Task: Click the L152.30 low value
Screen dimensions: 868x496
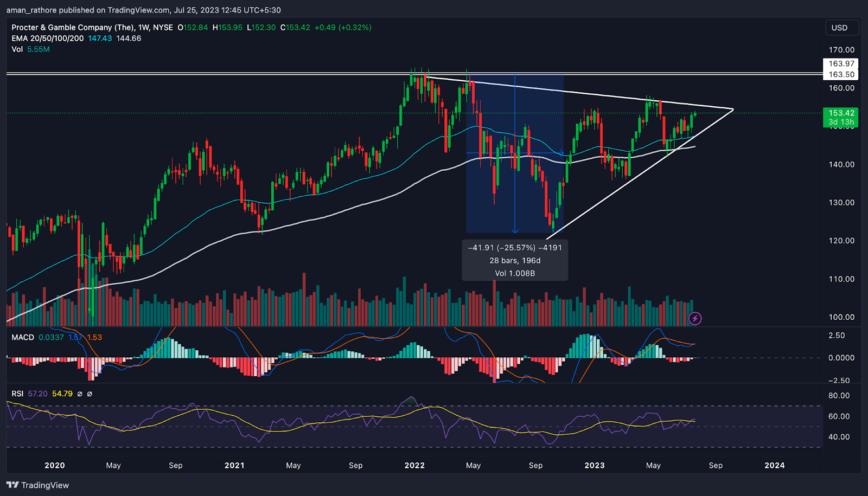Action: [x=261, y=27]
